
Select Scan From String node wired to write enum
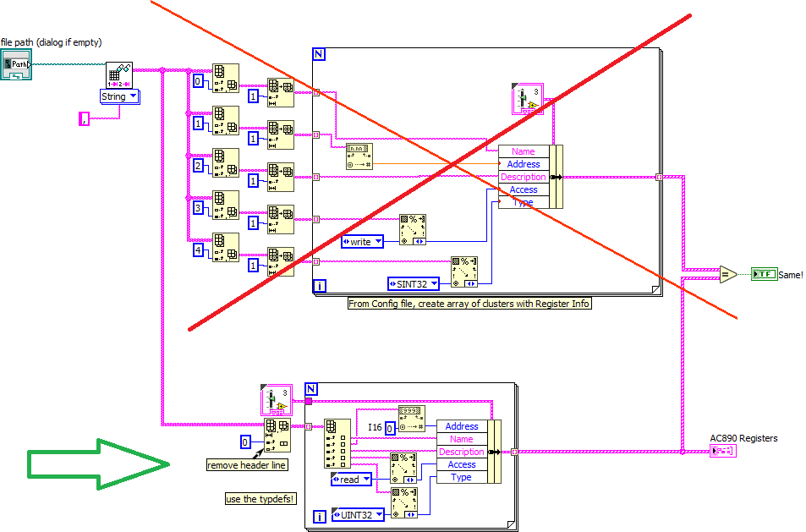(x=413, y=229)
